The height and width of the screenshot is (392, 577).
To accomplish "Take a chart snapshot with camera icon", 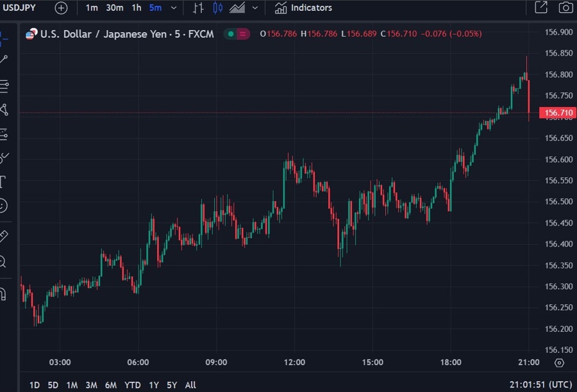I will 565,8.
